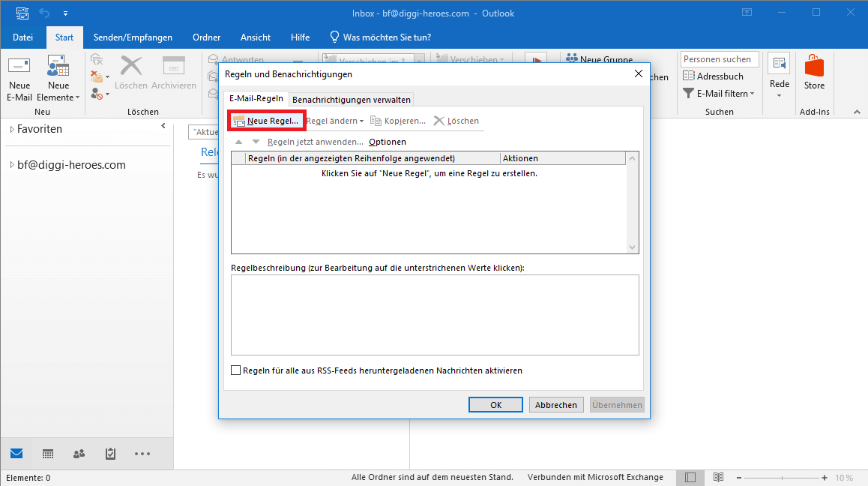868x486 pixels.
Task: Switch to Mail view icon
Action: point(16,454)
